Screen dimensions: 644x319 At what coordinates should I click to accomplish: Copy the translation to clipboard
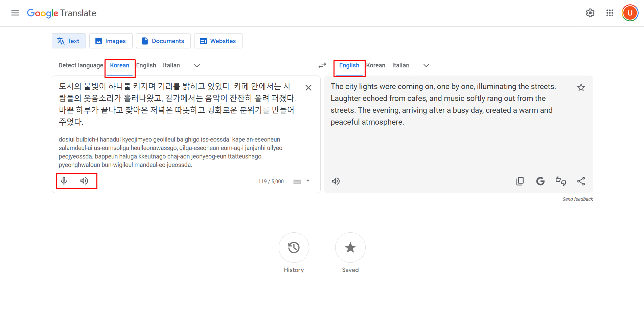520,181
